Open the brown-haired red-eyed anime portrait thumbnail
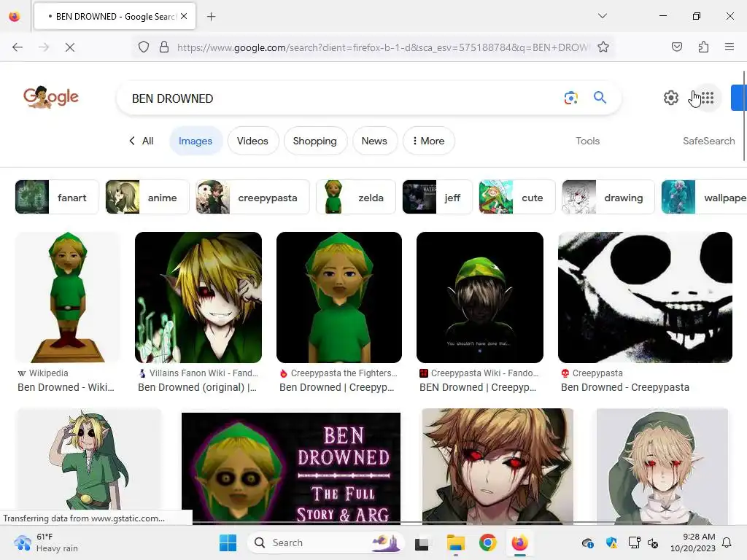The width and height of the screenshot is (747, 560). (x=498, y=466)
